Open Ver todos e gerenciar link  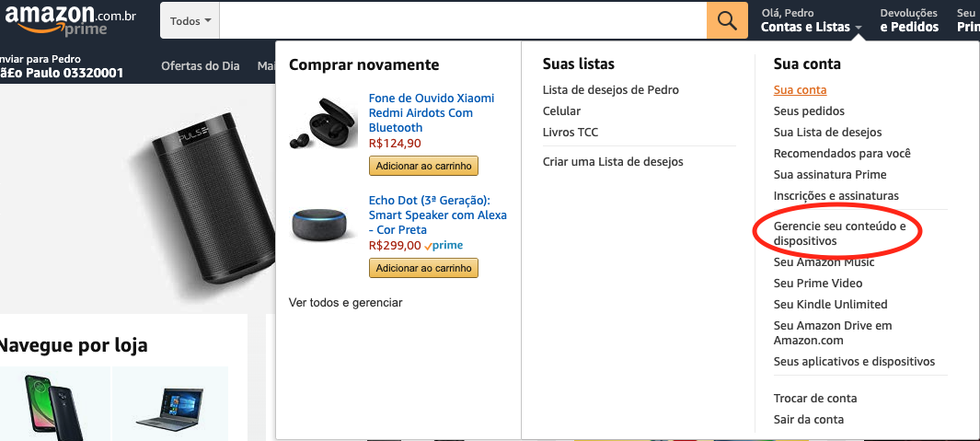pos(346,303)
